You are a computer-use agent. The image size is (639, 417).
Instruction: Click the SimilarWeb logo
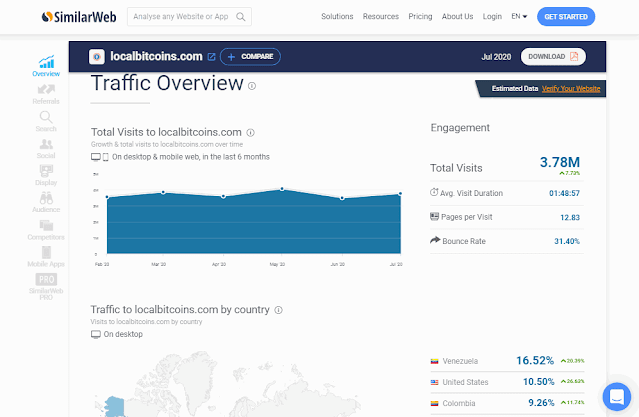(x=79, y=17)
